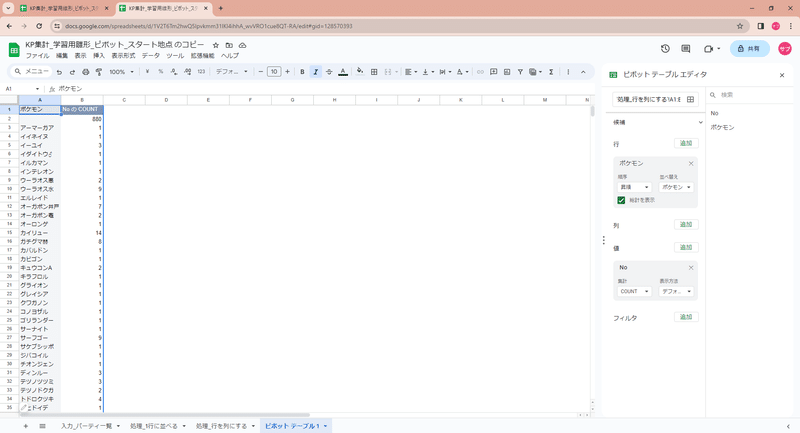800x433 pixels.
Task: Uncheck the show totals checkbox
Action: click(x=621, y=200)
